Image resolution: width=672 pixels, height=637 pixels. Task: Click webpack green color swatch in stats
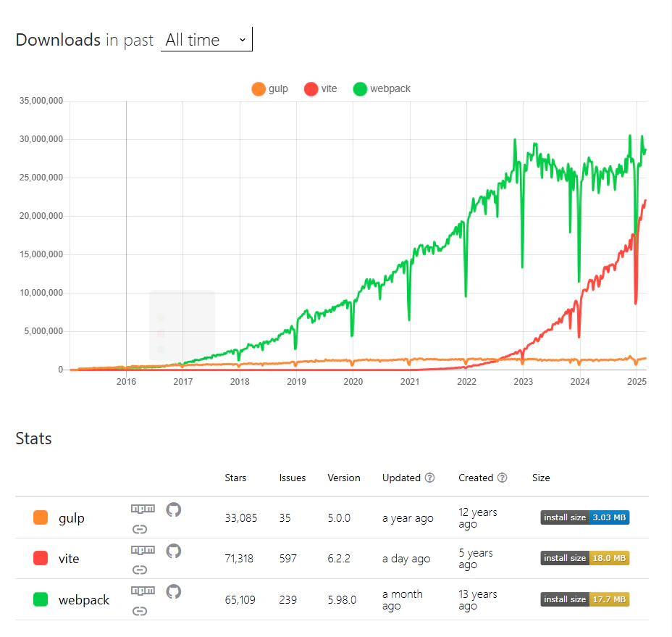[x=41, y=599]
